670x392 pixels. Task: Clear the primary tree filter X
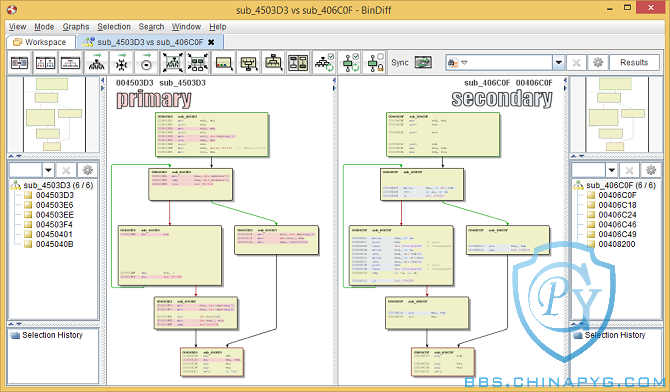[66, 170]
